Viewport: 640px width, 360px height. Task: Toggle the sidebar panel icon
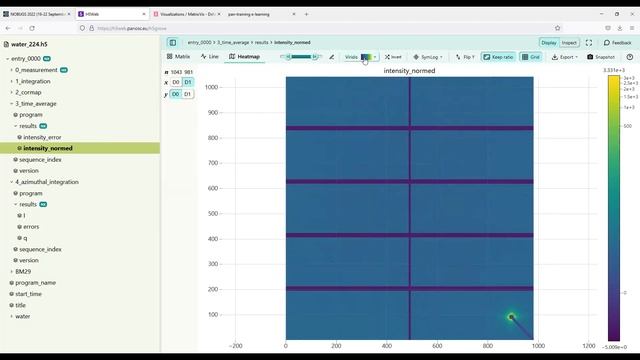click(173, 42)
